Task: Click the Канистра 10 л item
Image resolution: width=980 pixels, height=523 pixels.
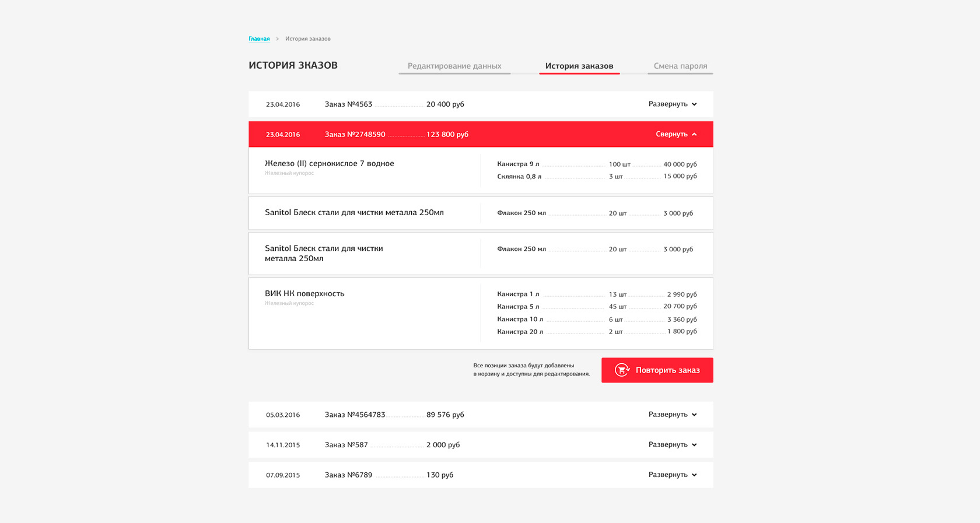Action: pyautogui.click(x=520, y=320)
